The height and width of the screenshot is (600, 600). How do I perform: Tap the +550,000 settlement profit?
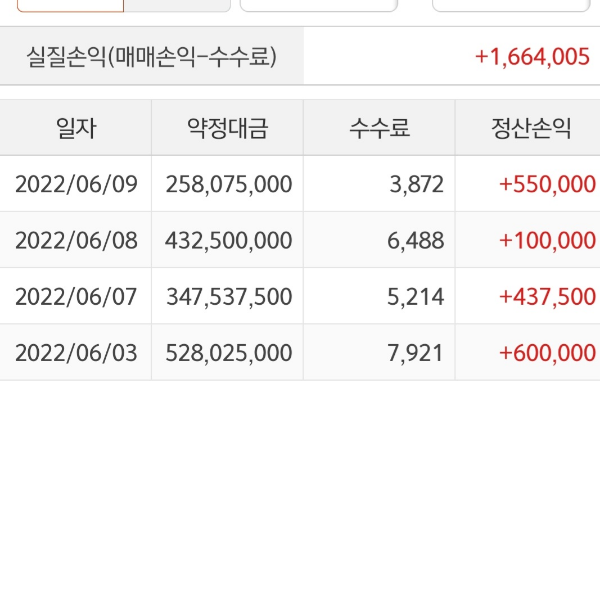[546, 184]
